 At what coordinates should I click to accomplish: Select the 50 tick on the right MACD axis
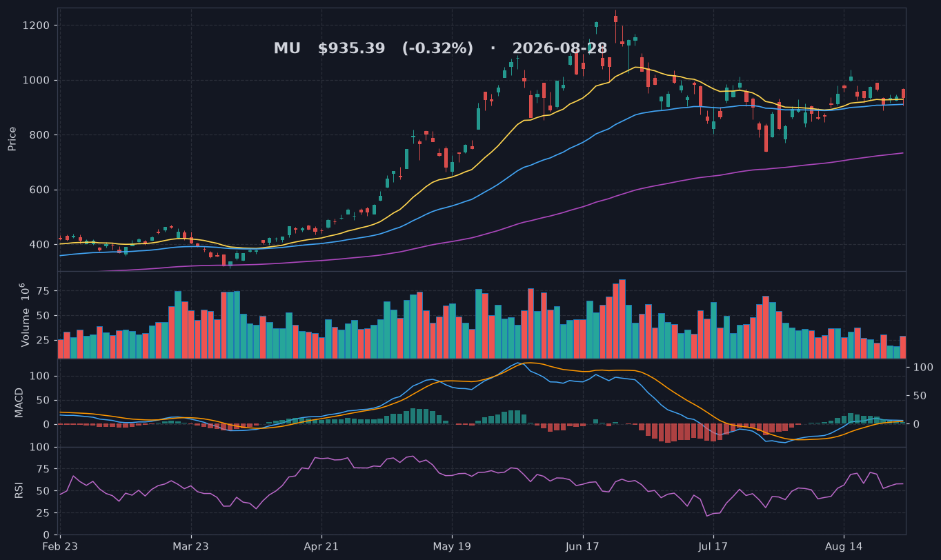(x=920, y=396)
